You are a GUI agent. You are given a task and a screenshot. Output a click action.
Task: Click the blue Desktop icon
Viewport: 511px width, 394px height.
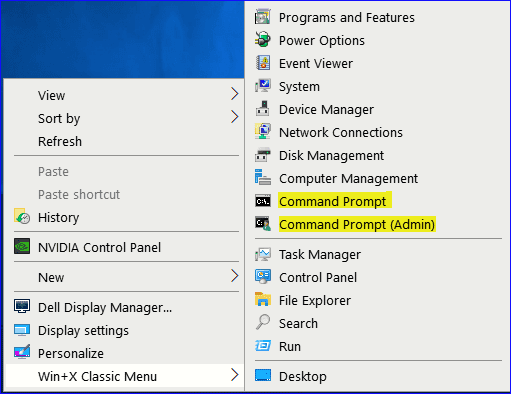coord(263,375)
